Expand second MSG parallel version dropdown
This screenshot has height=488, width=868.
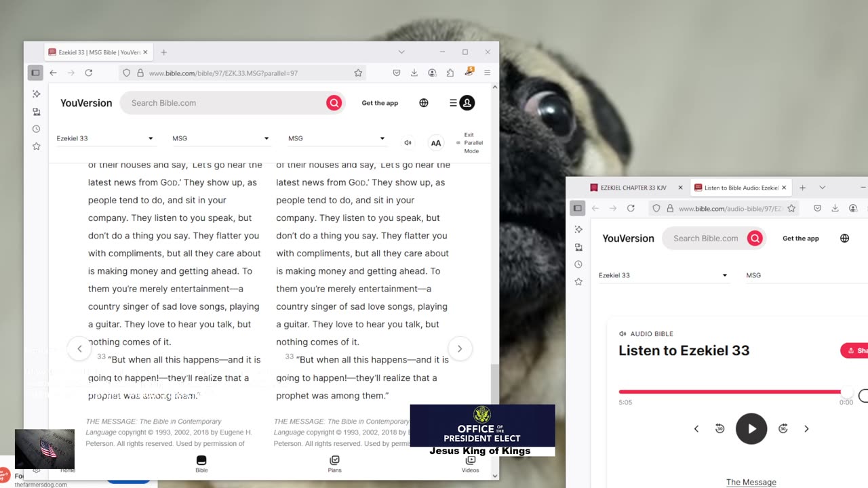[x=336, y=138]
